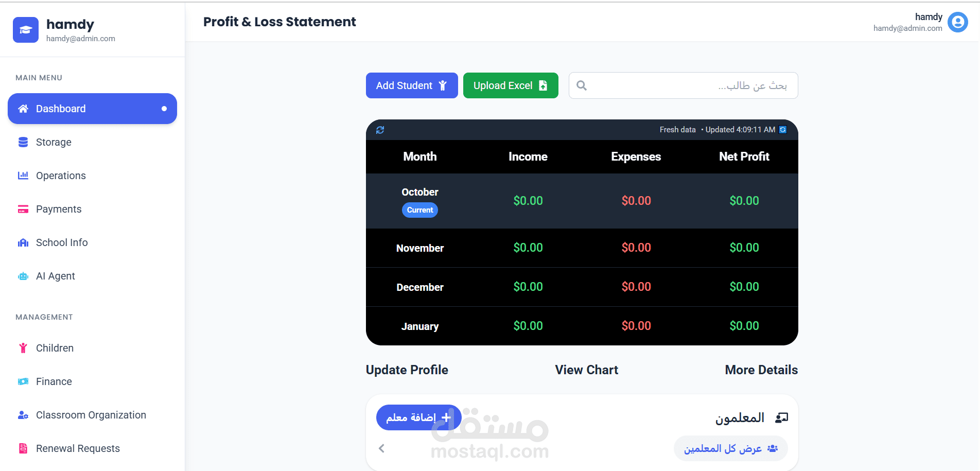Click the graduation cap logo in sidebar
Image resolution: width=980 pixels, height=471 pixels.
pyautogui.click(x=25, y=29)
